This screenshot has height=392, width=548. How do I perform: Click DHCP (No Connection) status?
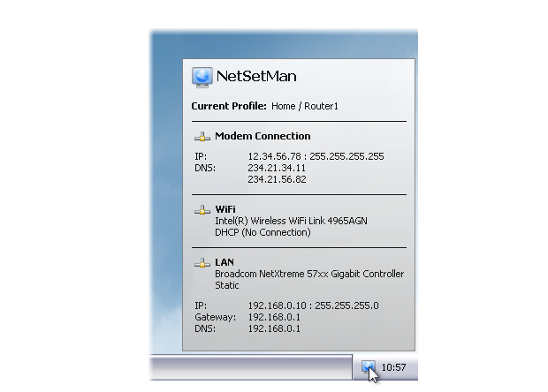(x=263, y=232)
